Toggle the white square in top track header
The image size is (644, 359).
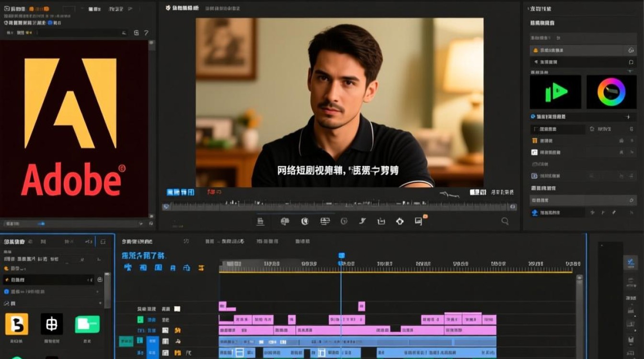(x=177, y=309)
